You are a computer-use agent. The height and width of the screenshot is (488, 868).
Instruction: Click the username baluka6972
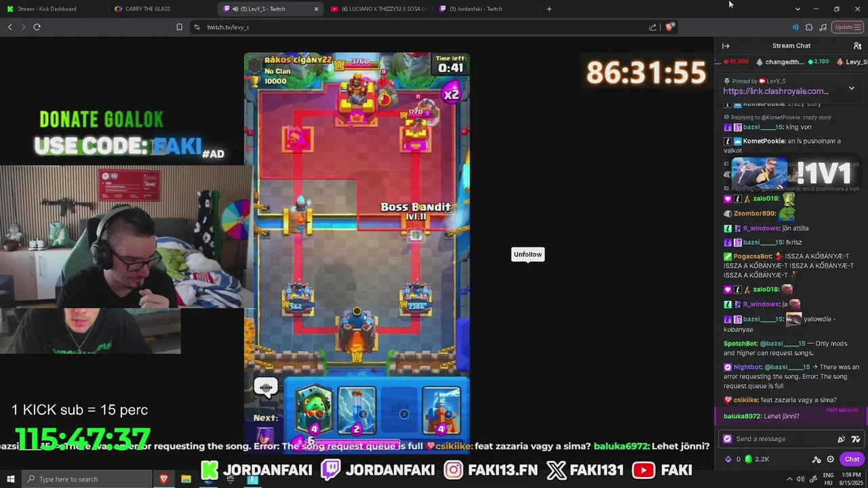742,416
